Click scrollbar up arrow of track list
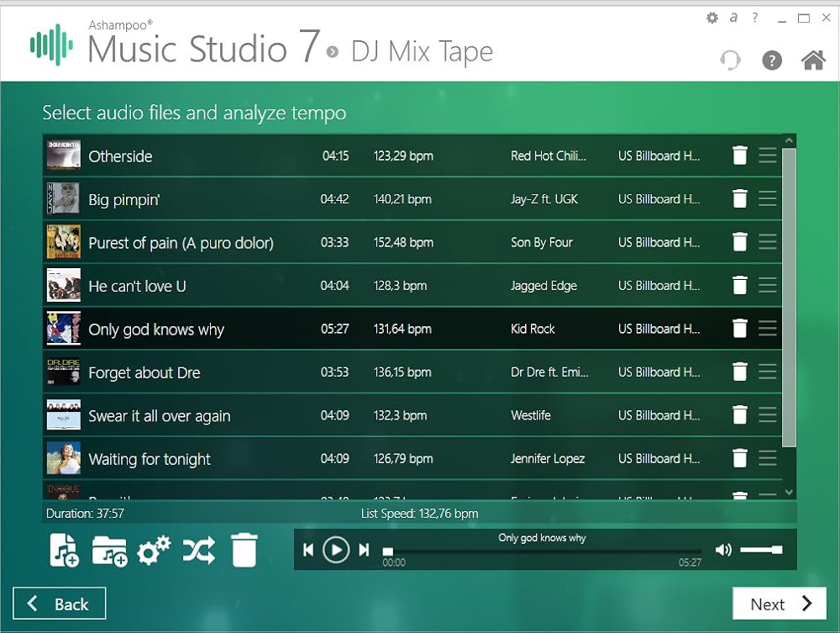Viewport: 840px width, 633px height. [x=789, y=140]
